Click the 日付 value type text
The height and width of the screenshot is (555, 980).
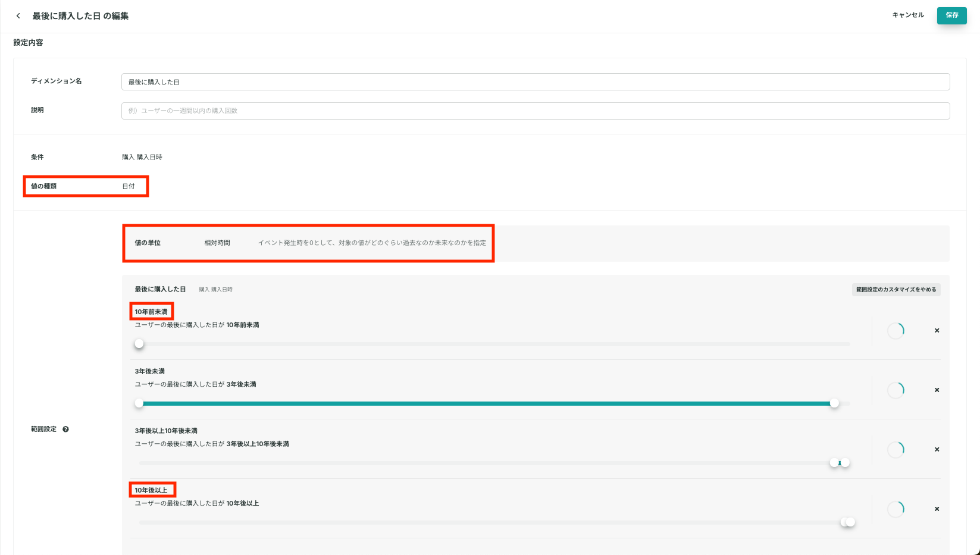129,186
